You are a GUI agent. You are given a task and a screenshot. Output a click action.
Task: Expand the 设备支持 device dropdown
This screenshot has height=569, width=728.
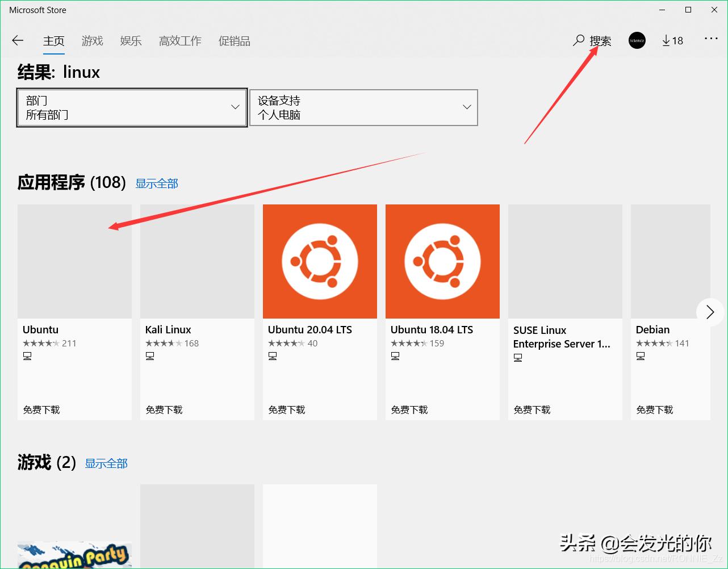point(363,107)
